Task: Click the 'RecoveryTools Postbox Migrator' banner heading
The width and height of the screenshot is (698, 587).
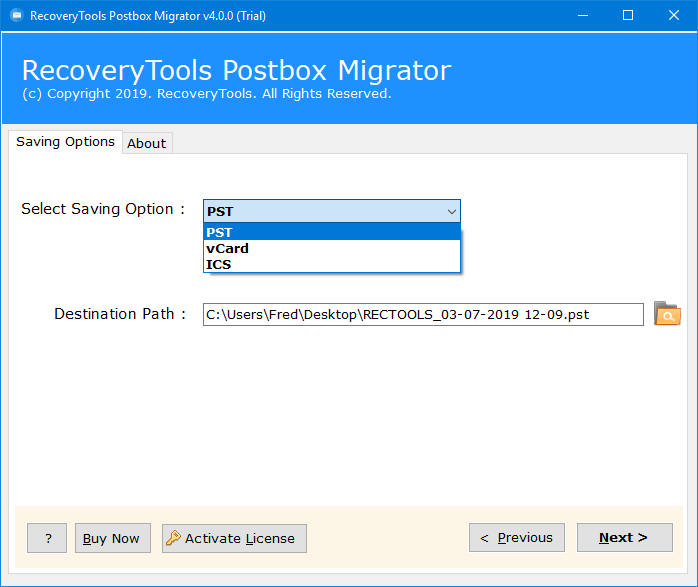Action: (236, 70)
